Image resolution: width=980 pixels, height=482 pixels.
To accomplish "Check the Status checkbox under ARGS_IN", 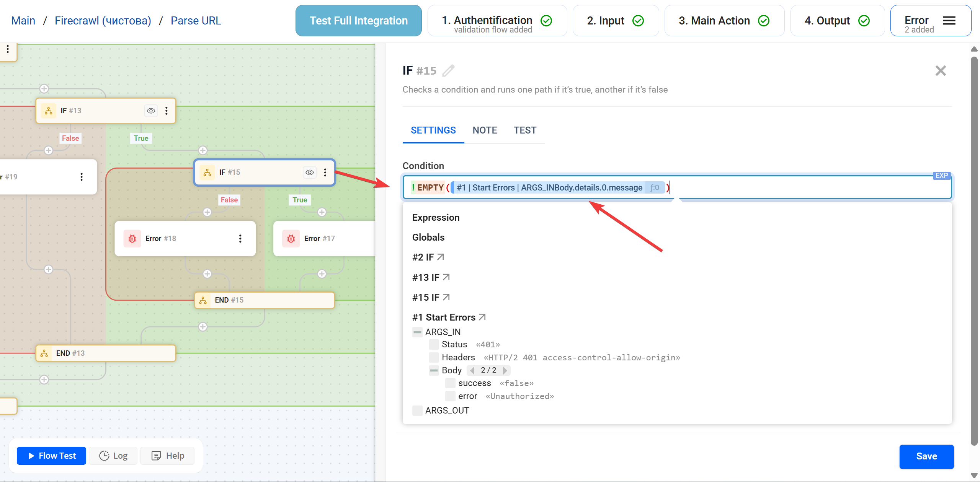I will coord(433,344).
